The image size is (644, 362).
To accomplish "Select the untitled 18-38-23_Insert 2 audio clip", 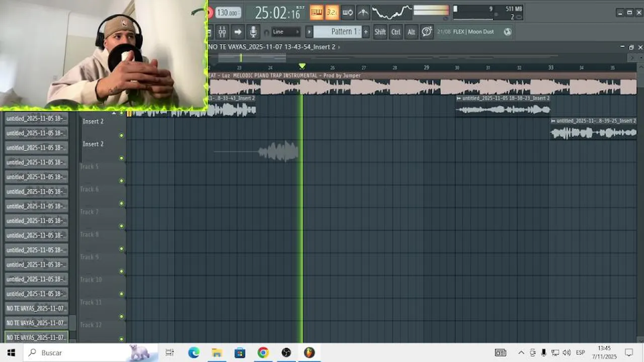I will click(503, 106).
